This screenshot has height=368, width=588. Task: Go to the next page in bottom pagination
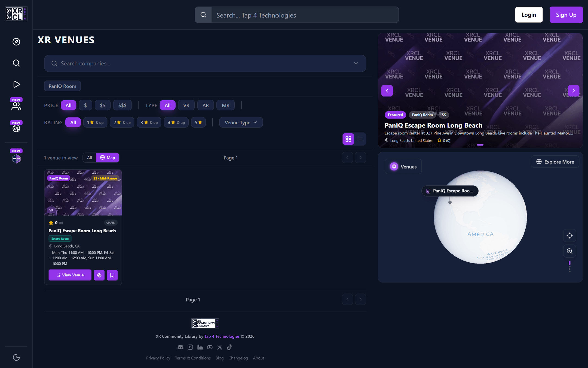point(360,299)
